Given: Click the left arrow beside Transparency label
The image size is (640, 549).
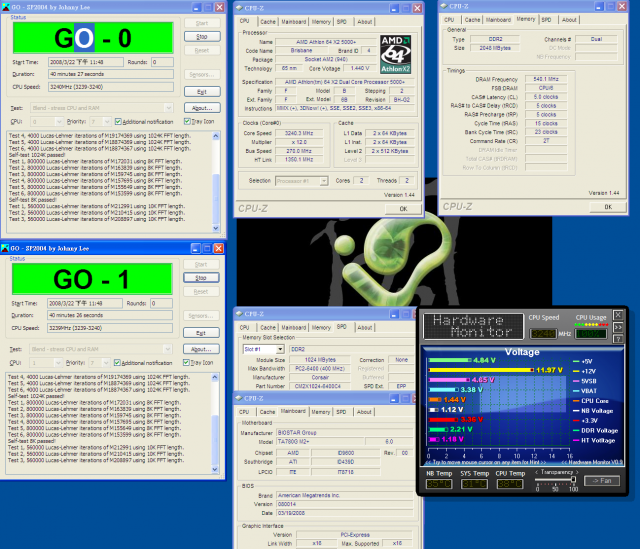Looking at the screenshot, I should pyautogui.click(x=537, y=472).
